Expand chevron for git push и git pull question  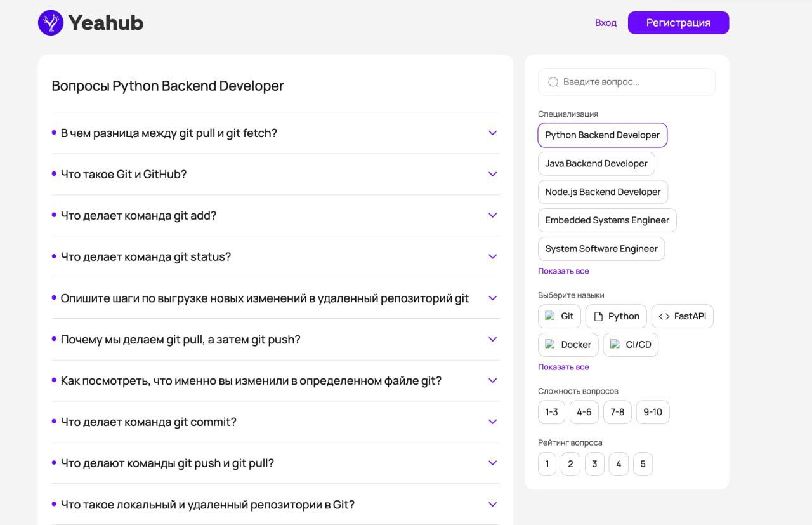492,463
